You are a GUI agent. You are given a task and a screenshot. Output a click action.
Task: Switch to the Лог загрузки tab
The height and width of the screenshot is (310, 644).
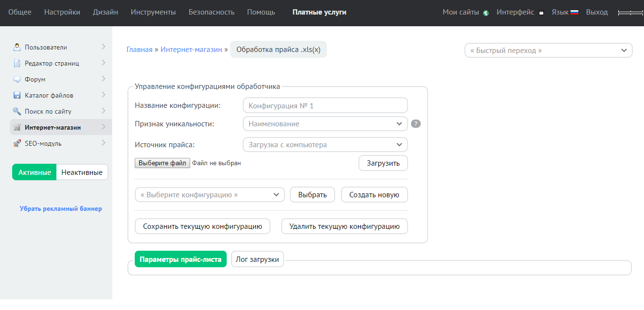click(x=257, y=259)
